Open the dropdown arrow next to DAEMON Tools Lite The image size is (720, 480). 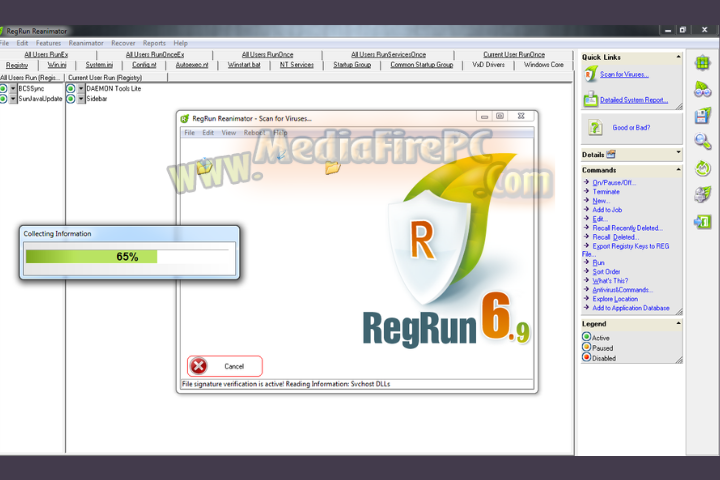[x=81, y=88]
